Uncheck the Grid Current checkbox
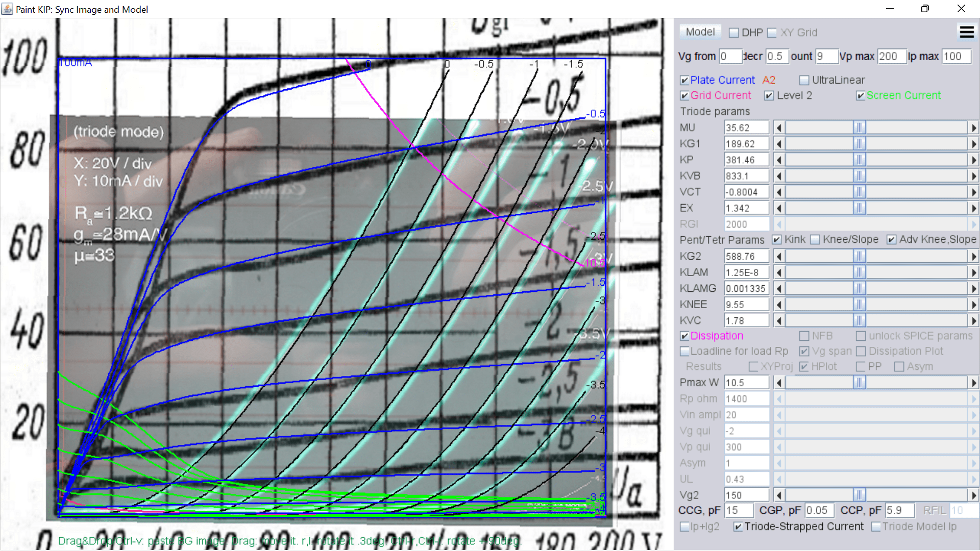 pos(684,95)
